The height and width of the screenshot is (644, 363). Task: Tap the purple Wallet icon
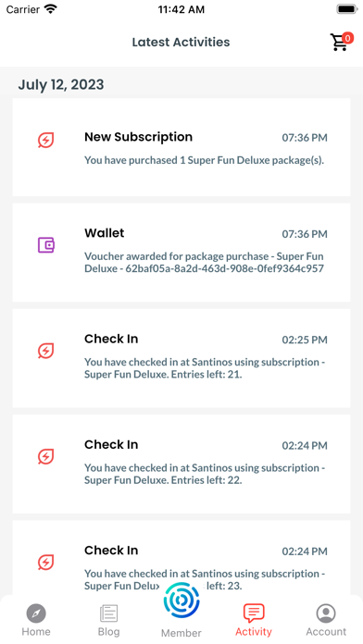pyautogui.click(x=46, y=245)
